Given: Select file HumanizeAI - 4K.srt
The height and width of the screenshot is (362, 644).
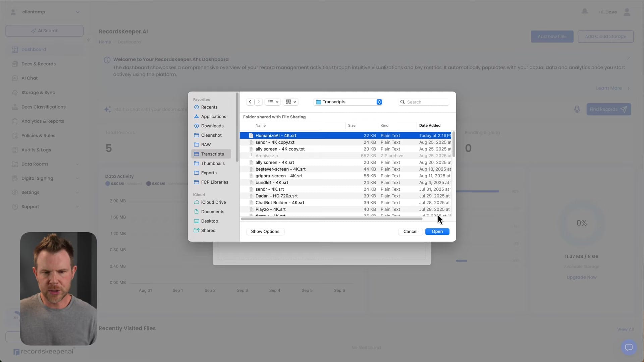Looking at the screenshot, I should (x=345, y=136).
